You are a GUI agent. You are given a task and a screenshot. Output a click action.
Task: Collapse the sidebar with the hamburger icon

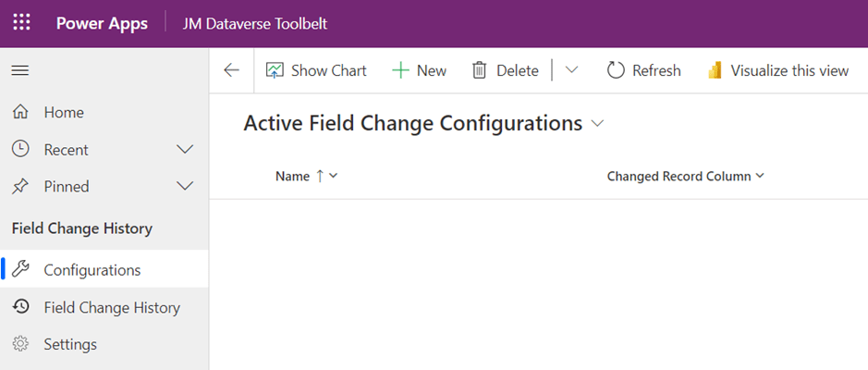[19, 71]
